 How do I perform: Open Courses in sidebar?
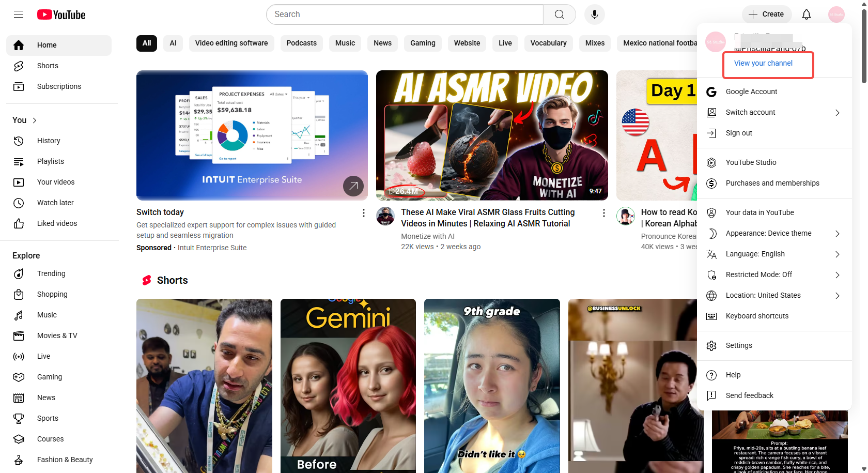point(59,439)
